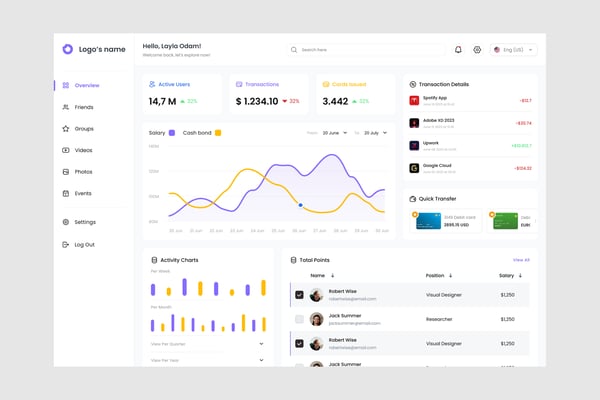Click the Adobe XD 2023 icon
Viewport: 600px width, 400px height.
click(x=414, y=123)
